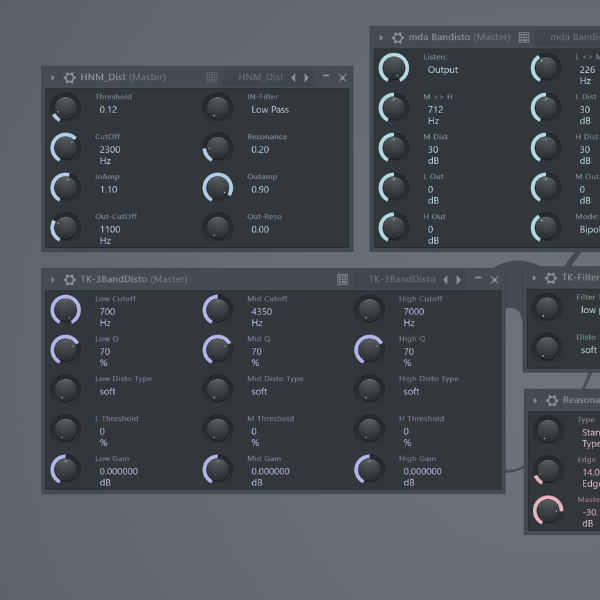Click the Low Disto Type knob
This screenshot has height=600, width=600.
[x=65, y=390]
